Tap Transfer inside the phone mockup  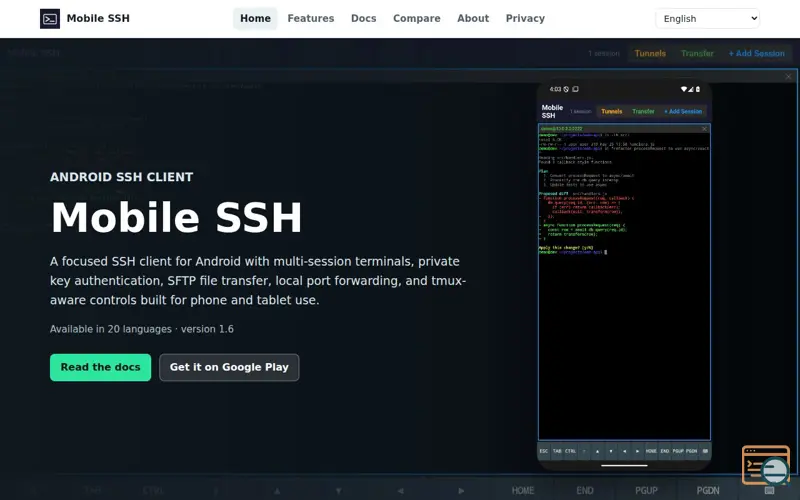pos(643,111)
